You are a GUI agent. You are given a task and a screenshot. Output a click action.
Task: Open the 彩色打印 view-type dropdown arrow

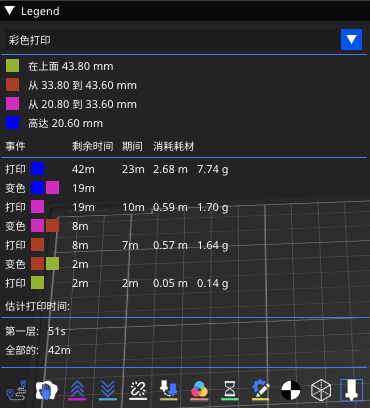coord(351,40)
